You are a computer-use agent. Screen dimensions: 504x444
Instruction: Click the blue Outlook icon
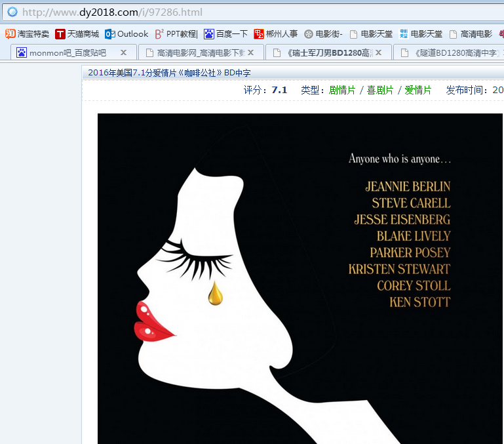point(110,34)
